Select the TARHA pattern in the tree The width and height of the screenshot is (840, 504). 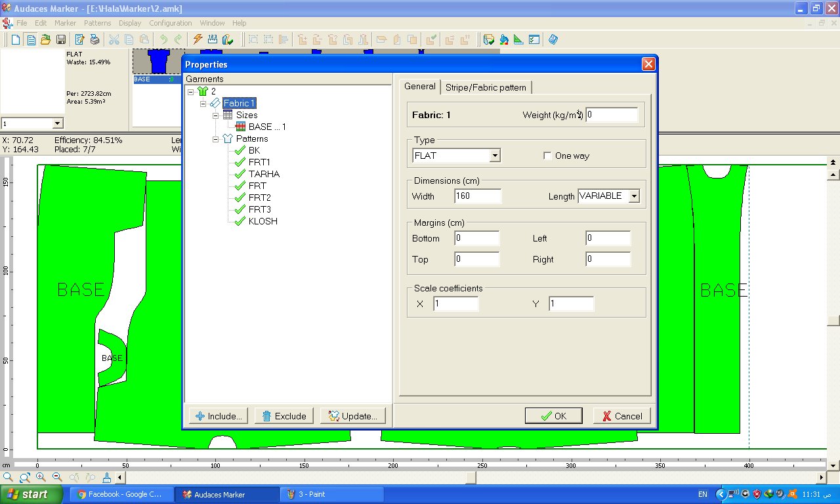coord(264,174)
